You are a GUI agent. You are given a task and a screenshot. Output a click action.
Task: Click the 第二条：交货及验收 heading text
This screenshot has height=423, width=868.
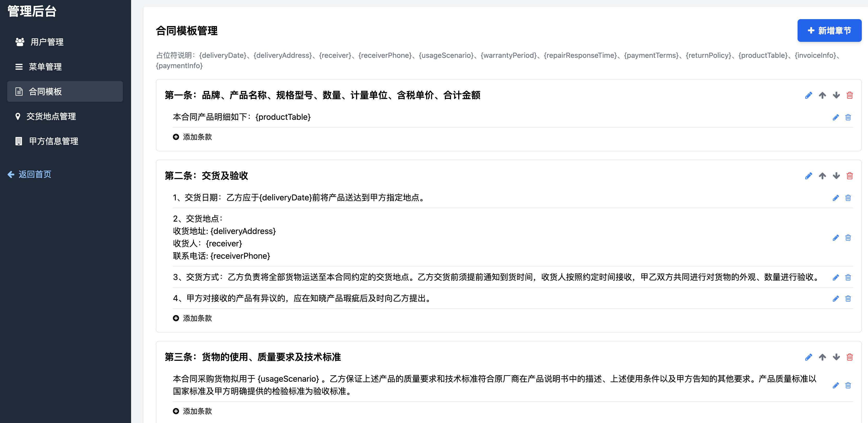(x=206, y=176)
